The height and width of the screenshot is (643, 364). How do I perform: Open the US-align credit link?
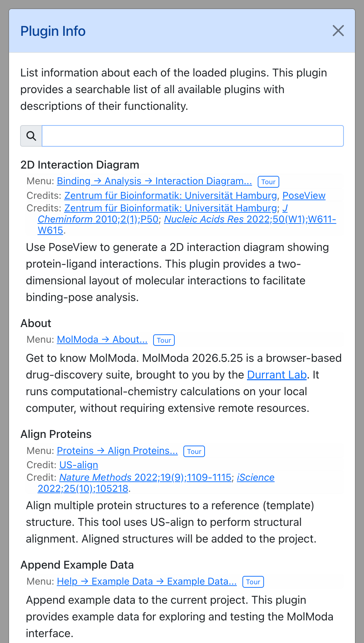coord(78,465)
